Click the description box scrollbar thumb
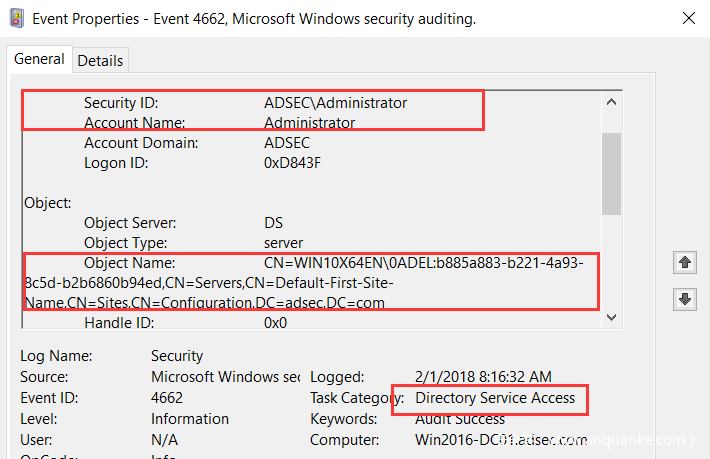Image resolution: width=710 pixels, height=459 pixels. pos(611,170)
